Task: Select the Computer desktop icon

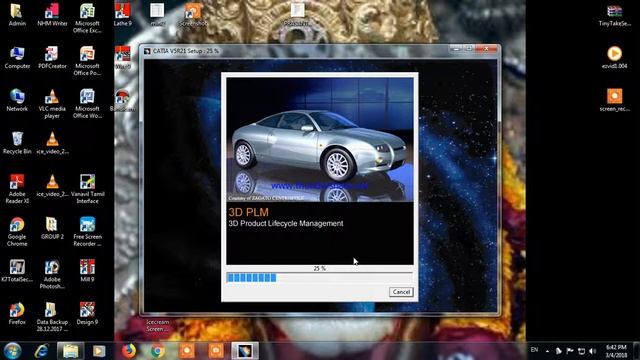Action: pyautogui.click(x=17, y=57)
